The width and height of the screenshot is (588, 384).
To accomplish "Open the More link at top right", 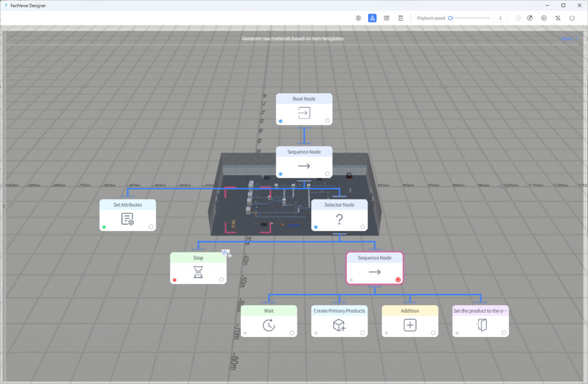I will click(569, 39).
